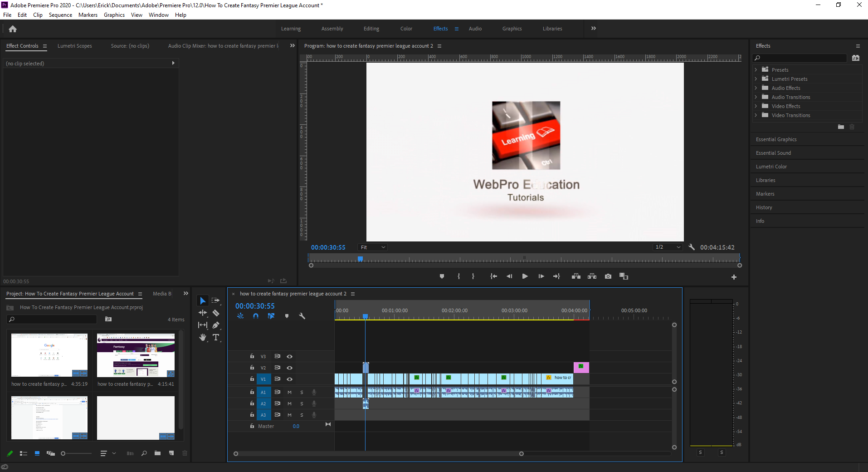Open the Lumetri Scopes tab
Viewport: 868px width, 472px height.
click(x=75, y=46)
